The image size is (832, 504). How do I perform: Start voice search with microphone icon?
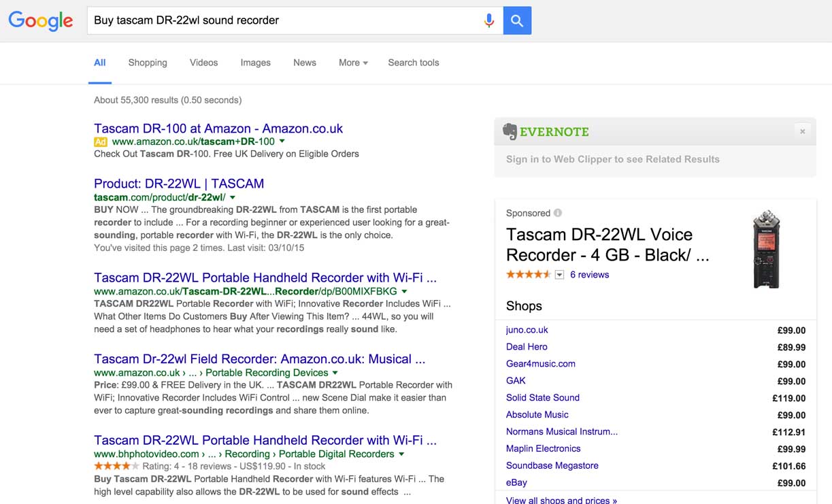coord(488,20)
